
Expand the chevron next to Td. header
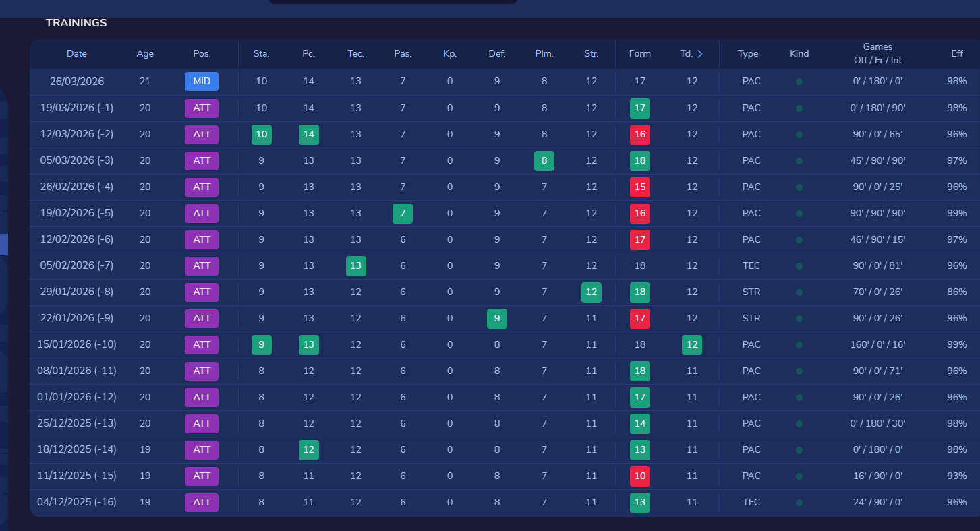point(700,54)
